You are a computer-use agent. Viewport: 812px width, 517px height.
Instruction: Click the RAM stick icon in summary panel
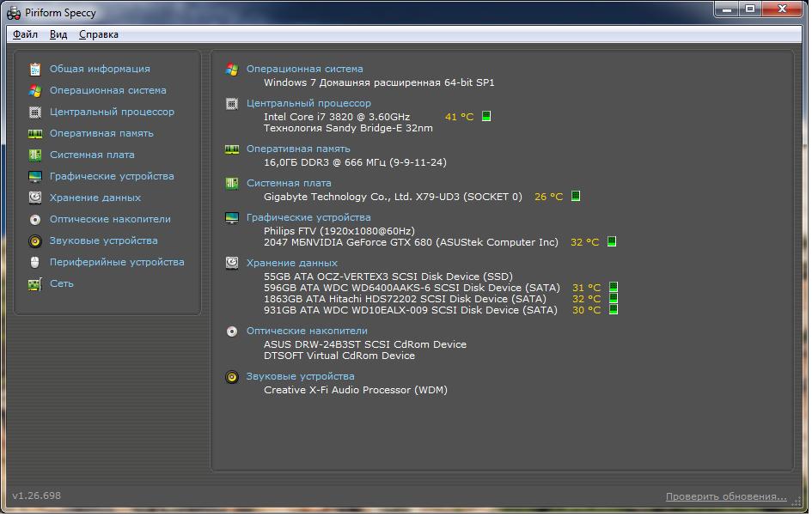[x=232, y=149]
